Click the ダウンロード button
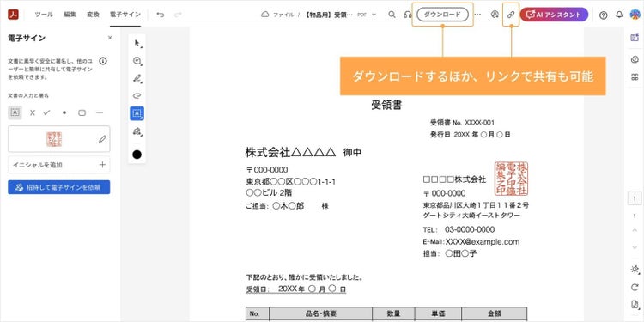The image size is (644, 322). click(x=442, y=15)
